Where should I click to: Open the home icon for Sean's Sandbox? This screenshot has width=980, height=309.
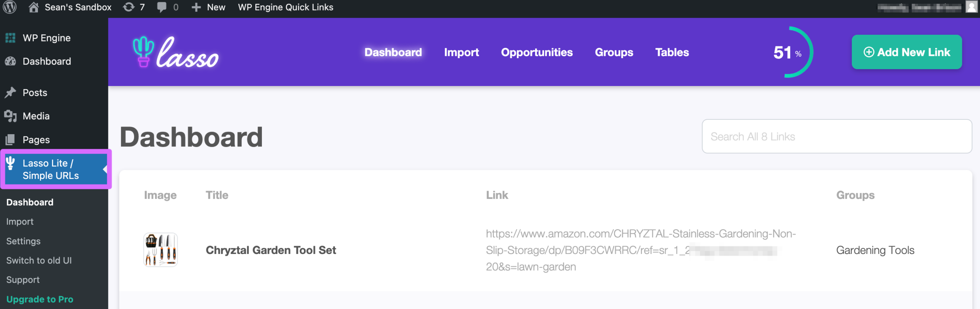click(x=34, y=7)
